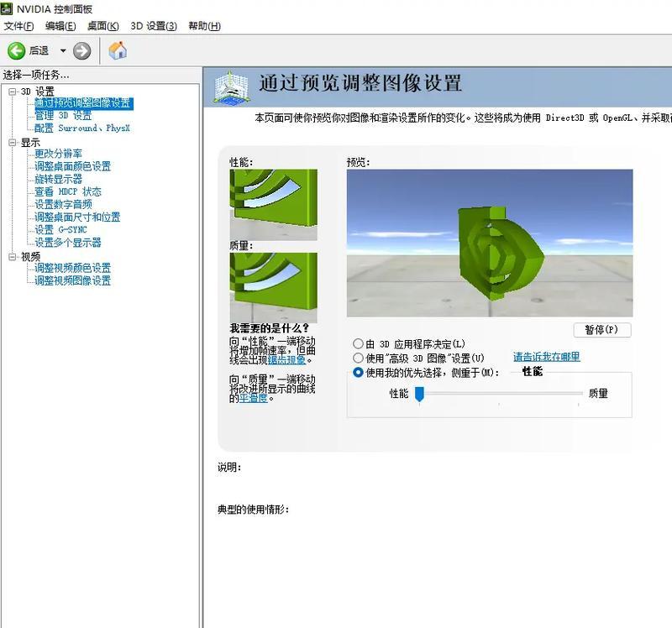Screen dimensions: 672x628
Task: Open 设置多个显示器 task
Action: click(68, 243)
